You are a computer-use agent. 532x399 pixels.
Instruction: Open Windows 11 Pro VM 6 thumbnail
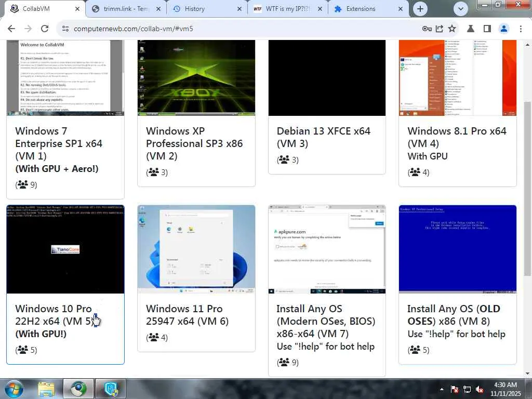click(196, 249)
